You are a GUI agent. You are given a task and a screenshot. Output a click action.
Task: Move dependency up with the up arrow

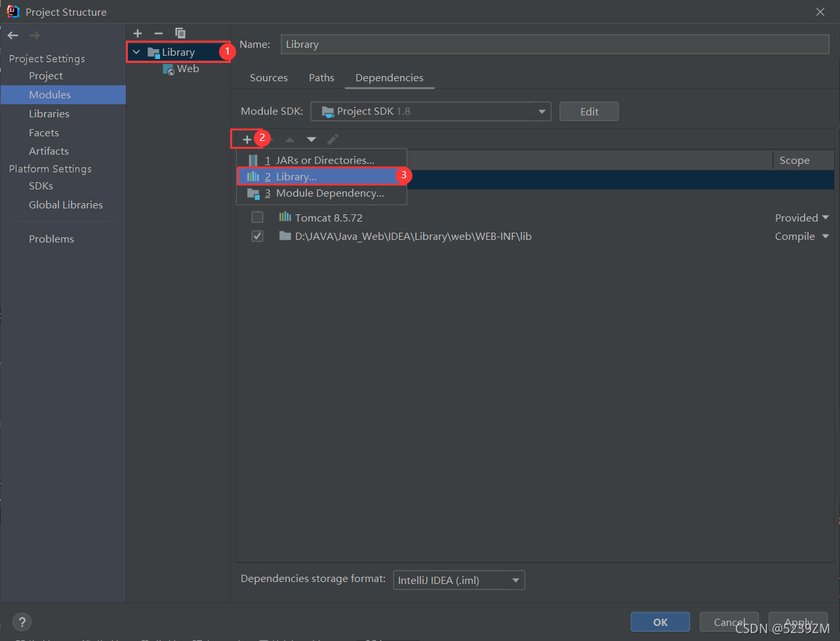pos(290,140)
